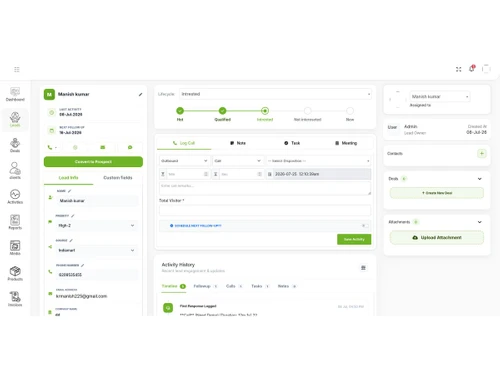This screenshot has height=375, width=500.
Task: Click the calendar icon beside call date
Action: tap(270, 174)
